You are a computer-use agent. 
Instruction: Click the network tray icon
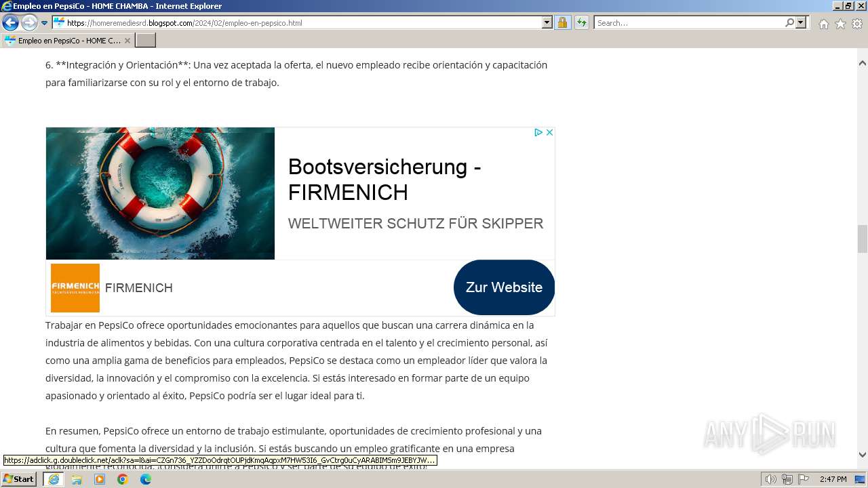click(x=787, y=479)
